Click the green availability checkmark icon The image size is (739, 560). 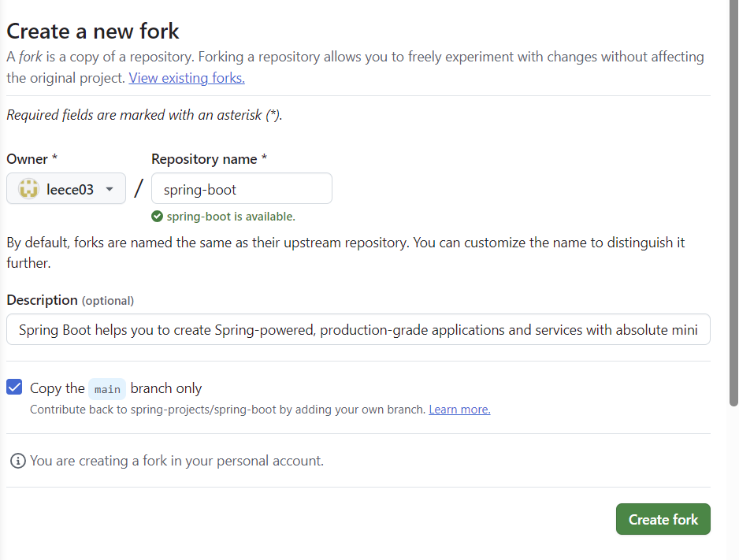click(158, 217)
